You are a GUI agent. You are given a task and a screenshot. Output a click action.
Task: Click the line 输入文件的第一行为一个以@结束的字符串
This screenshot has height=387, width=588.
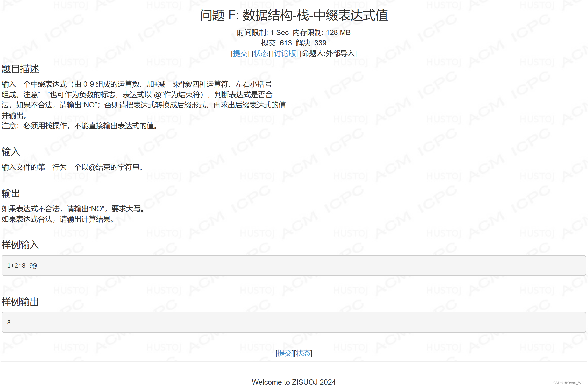pos(73,167)
